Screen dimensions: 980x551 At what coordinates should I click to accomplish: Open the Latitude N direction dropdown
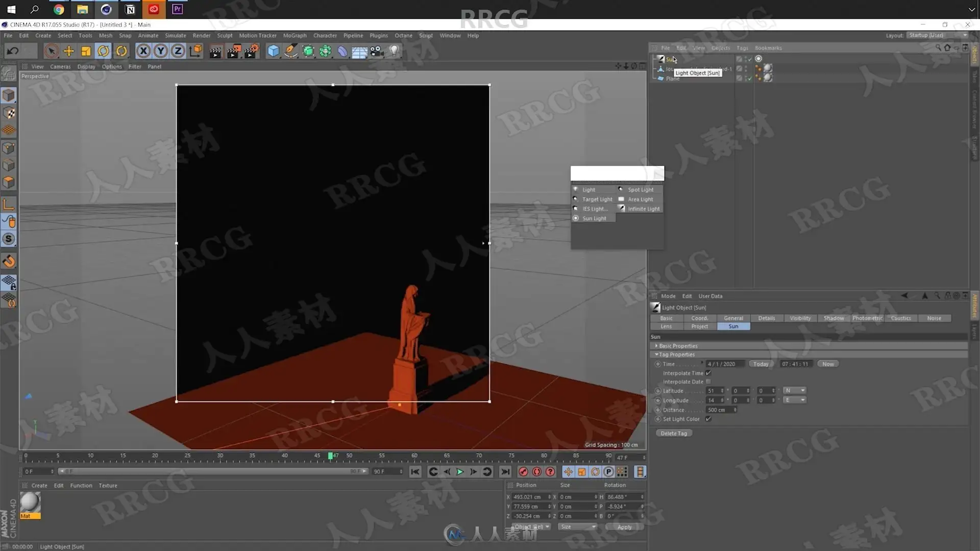(795, 391)
